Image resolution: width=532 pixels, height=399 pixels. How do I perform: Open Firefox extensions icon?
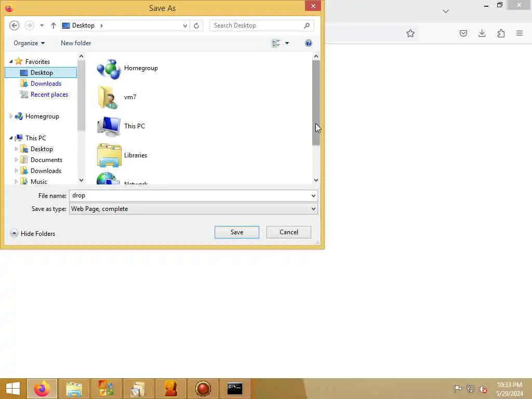pyautogui.click(x=501, y=33)
